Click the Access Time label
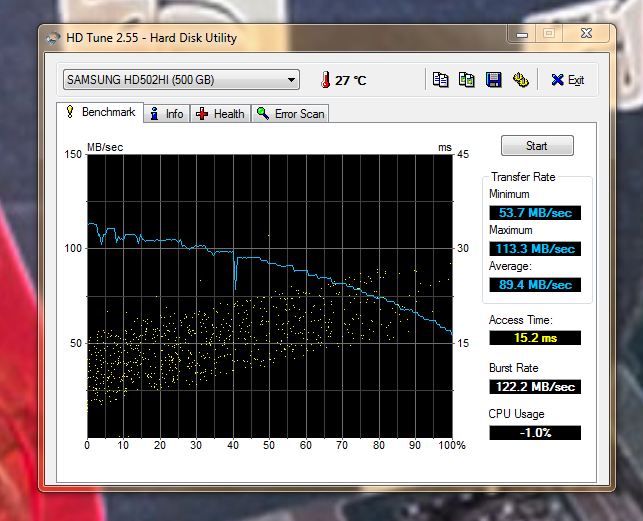This screenshot has width=643, height=521. point(520,320)
